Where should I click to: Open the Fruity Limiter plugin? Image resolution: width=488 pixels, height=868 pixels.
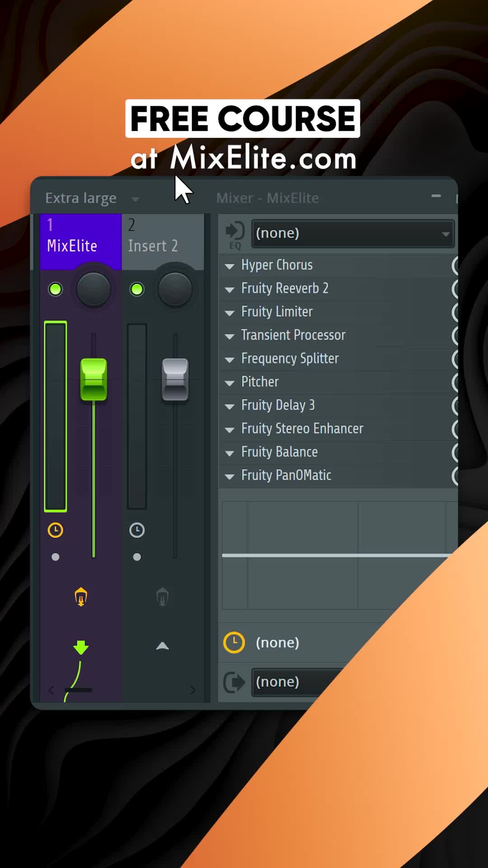[x=277, y=311]
